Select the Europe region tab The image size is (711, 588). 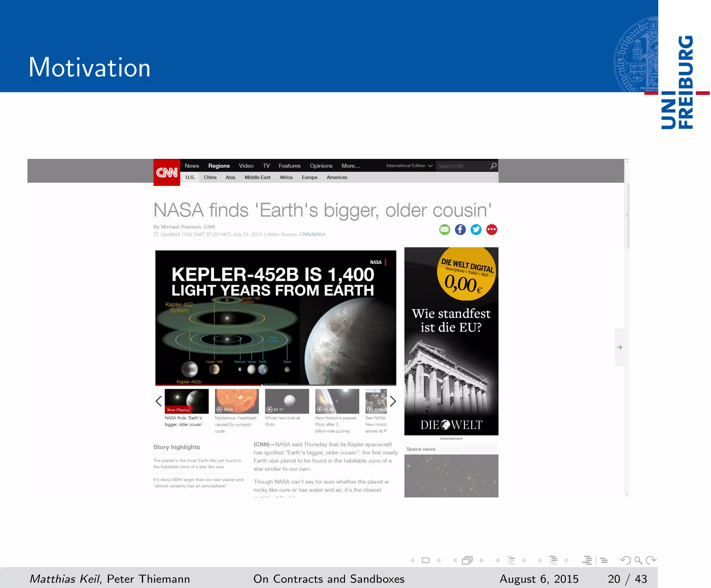click(x=309, y=177)
